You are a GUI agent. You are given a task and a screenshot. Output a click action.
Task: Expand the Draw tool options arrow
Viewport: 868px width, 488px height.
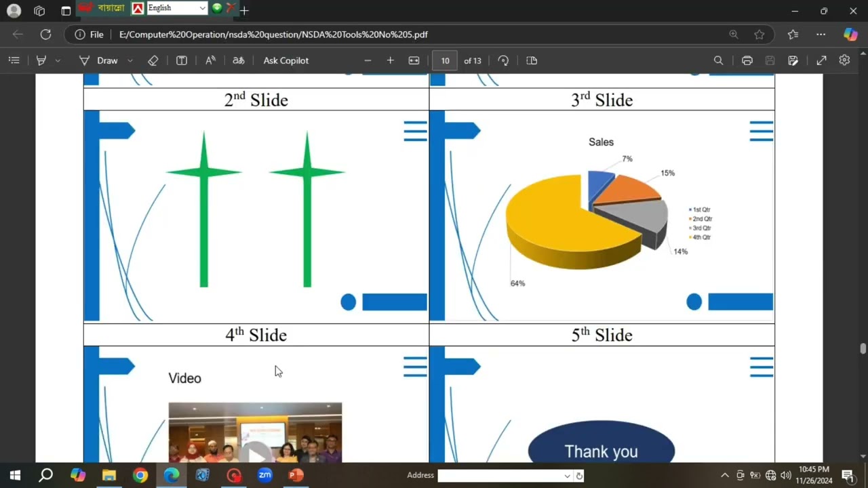point(130,60)
